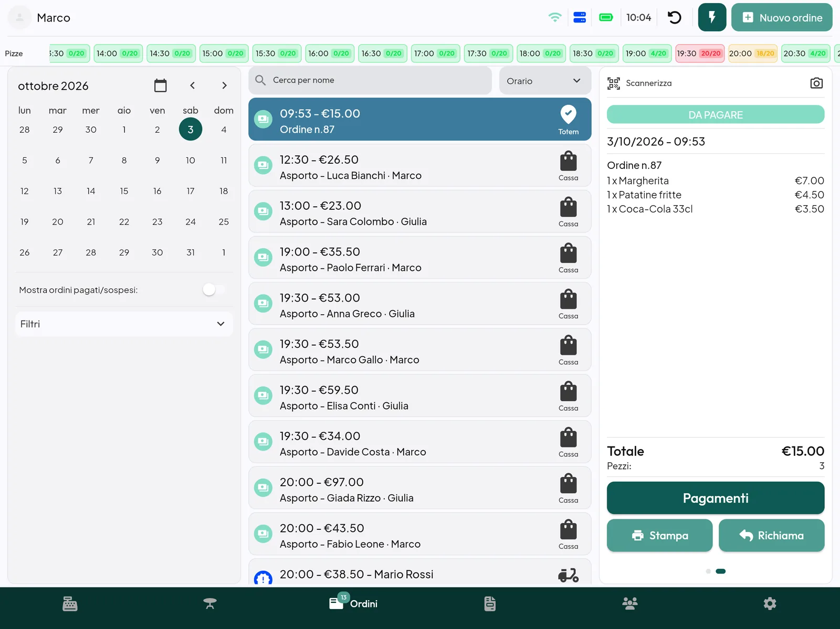Select the 19:30 pizza slot showing 20/20
This screenshot has height=629, width=840.
[699, 54]
